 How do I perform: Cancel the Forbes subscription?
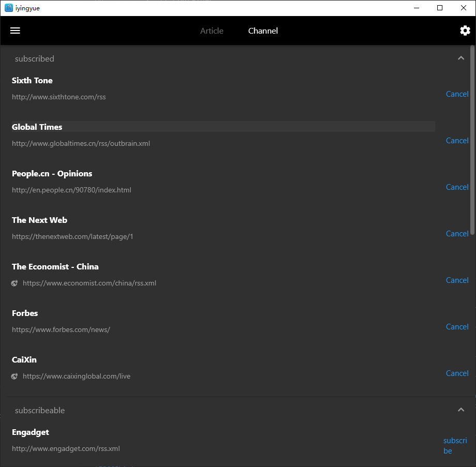coord(457,326)
